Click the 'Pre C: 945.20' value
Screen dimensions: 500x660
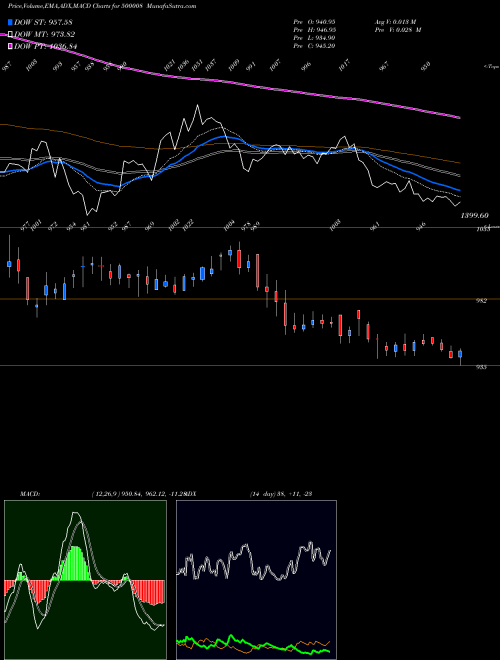tap(314, 46)
